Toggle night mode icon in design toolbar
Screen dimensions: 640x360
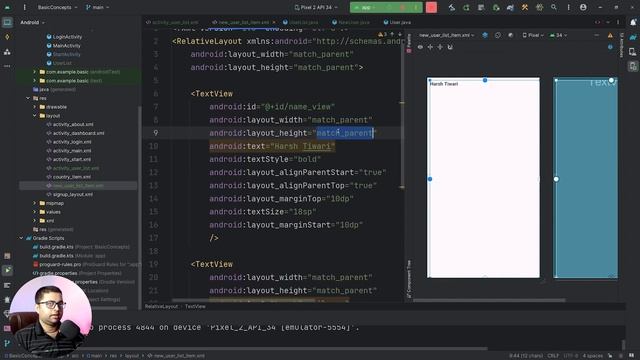click(x=511, y=35)
